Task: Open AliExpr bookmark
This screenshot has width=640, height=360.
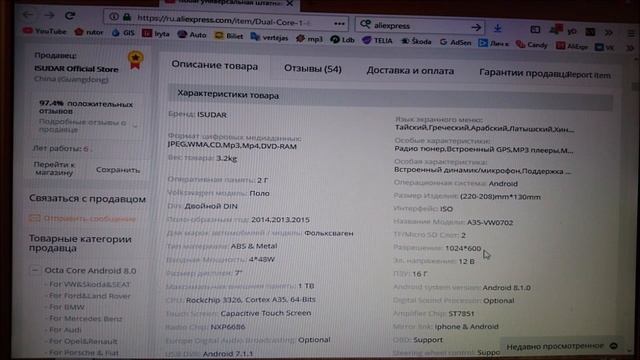Action: coord(572,46)
